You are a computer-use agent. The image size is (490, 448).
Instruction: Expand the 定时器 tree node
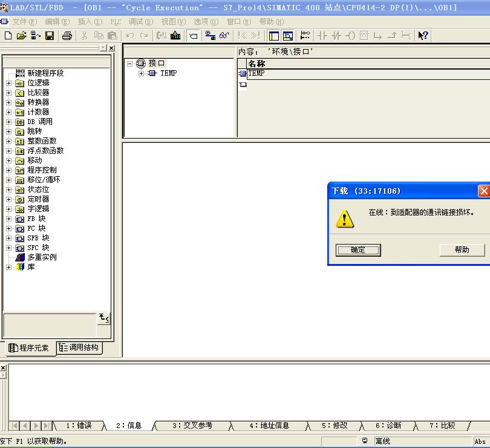(8, 199)
